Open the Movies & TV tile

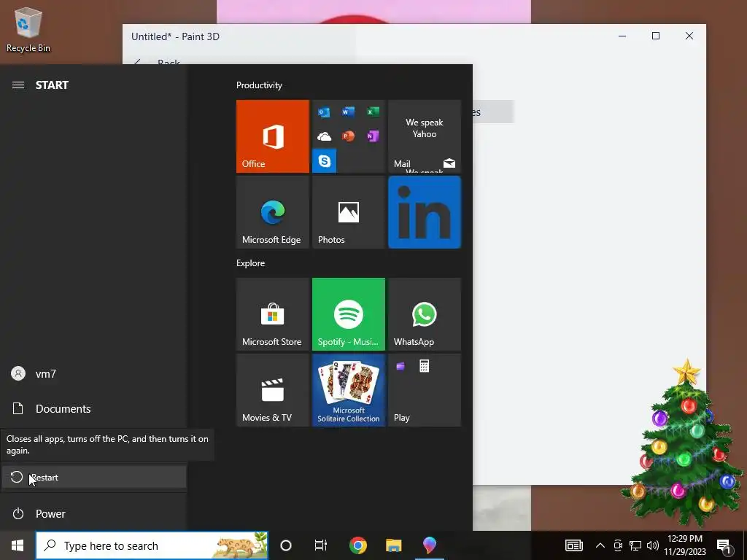(x=273, y=390)
